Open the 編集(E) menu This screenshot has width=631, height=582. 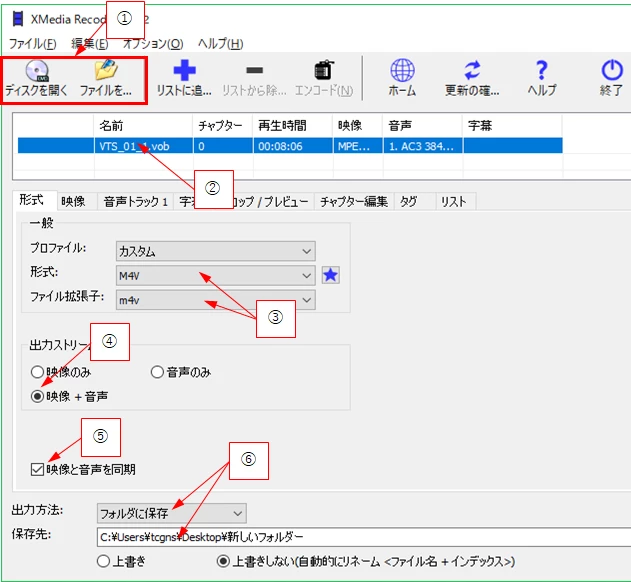pos(90,43)
